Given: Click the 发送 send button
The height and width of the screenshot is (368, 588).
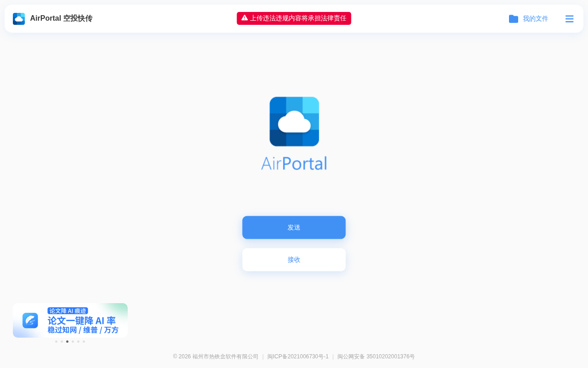Looking at the screenshot, I should [294, 227].
